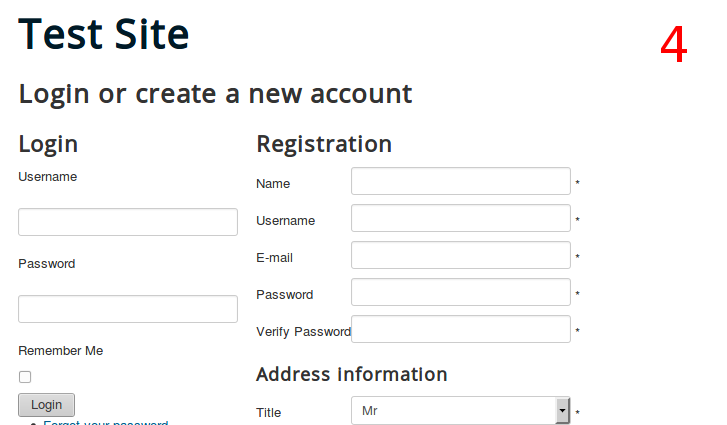
Task: Click the Test Site heading
Action: (104, 35)
